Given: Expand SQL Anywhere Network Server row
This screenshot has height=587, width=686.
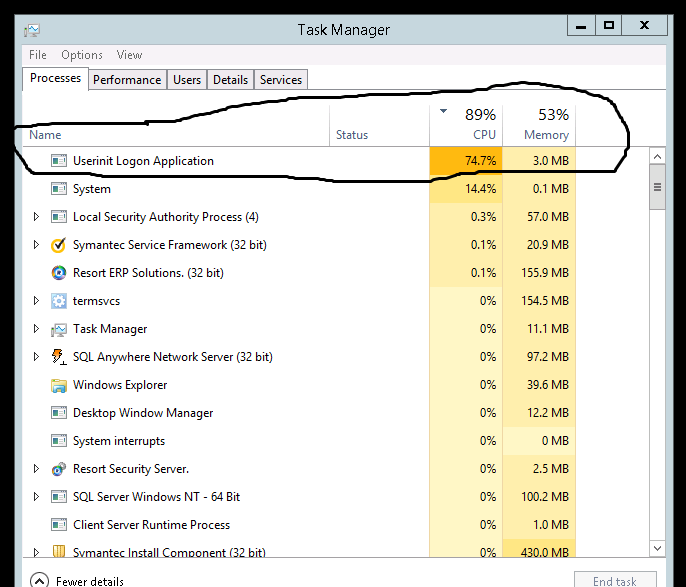Looking at the screenshot, I should coord(36,356).
